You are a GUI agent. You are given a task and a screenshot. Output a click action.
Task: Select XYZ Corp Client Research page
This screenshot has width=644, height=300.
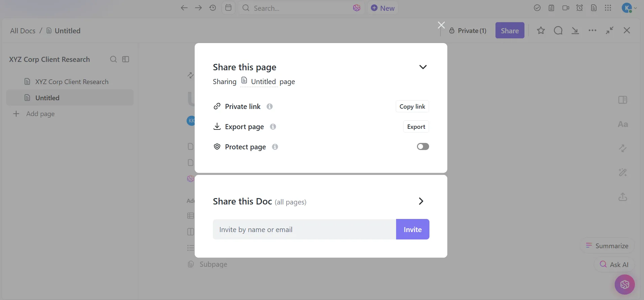tap(70, 82)
